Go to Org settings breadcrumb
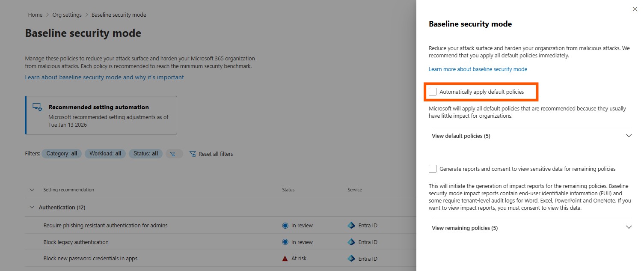The height and width of the screenshot is (271, 644). [67, 15]
